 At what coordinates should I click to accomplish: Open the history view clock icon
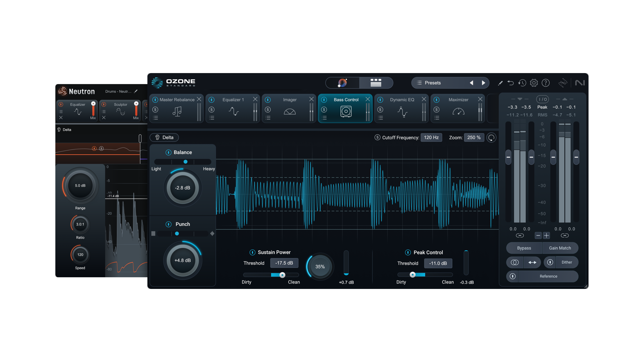coord(522,83)
